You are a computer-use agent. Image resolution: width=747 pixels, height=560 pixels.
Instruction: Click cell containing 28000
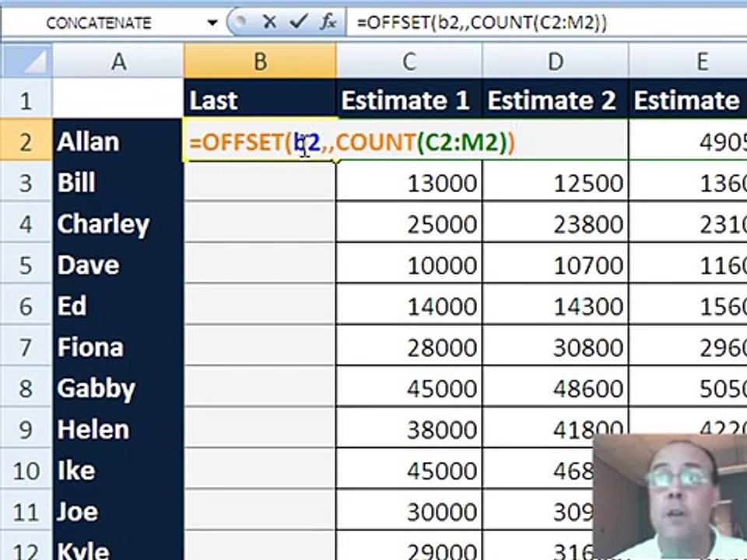tap(409, 347)
